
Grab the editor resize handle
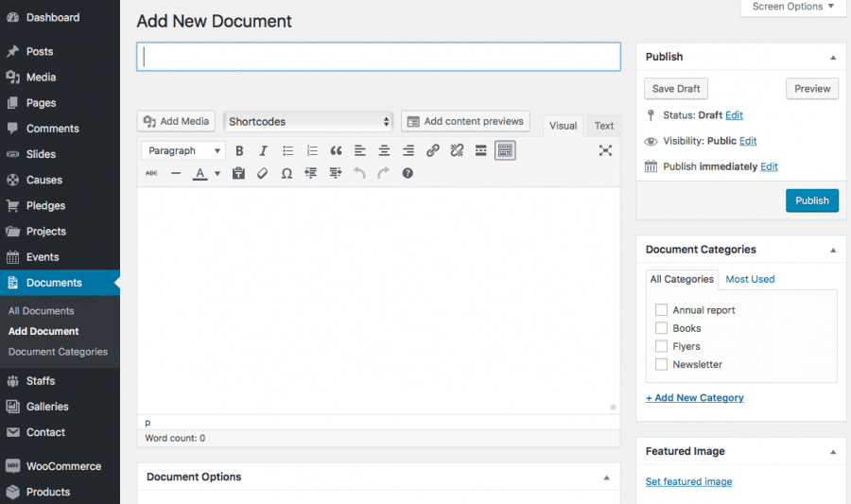(x=613, y=407)
